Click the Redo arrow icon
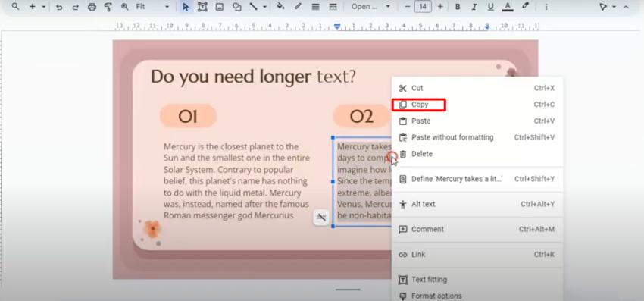The width and height of the screenshot is (644, 301). (75, 7)
